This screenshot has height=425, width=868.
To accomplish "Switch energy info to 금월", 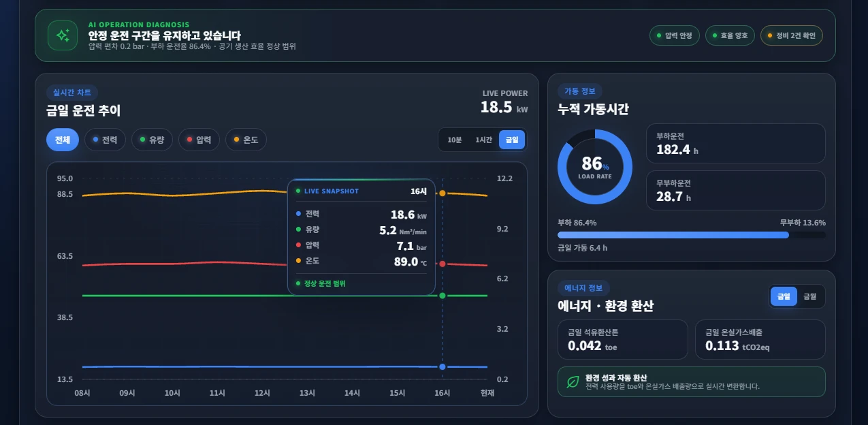I will [810, 296].
